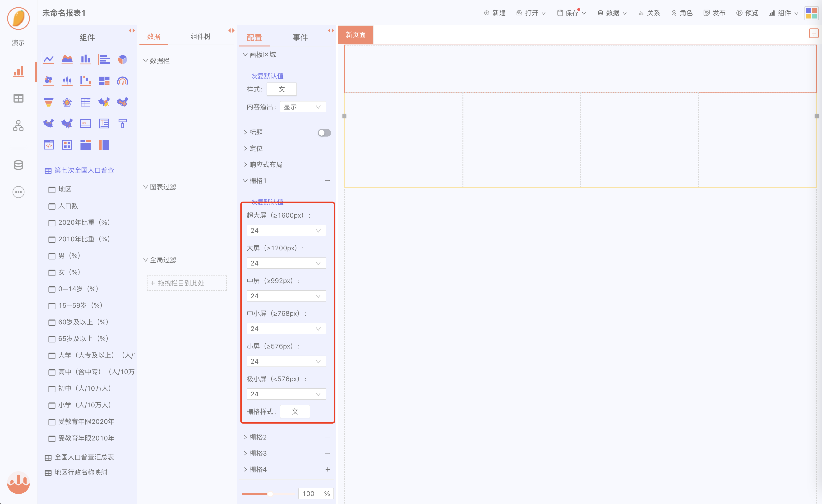Select the treemap chart component

(104, 81)
